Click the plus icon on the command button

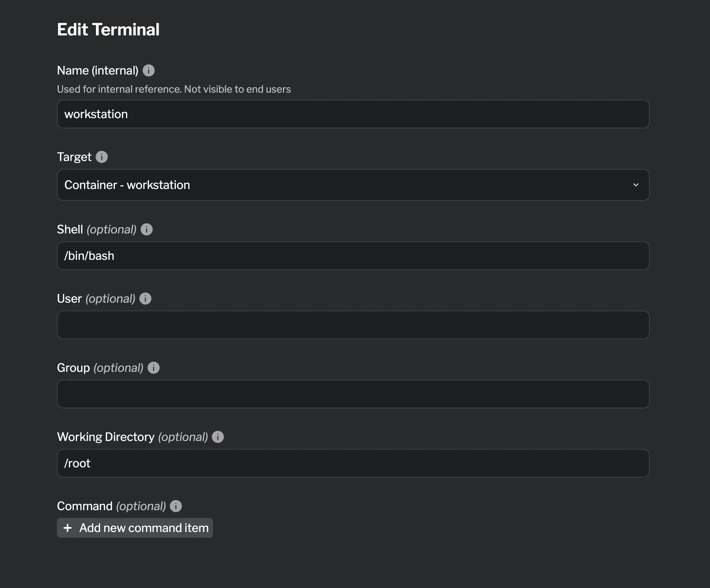coord(68,528)
